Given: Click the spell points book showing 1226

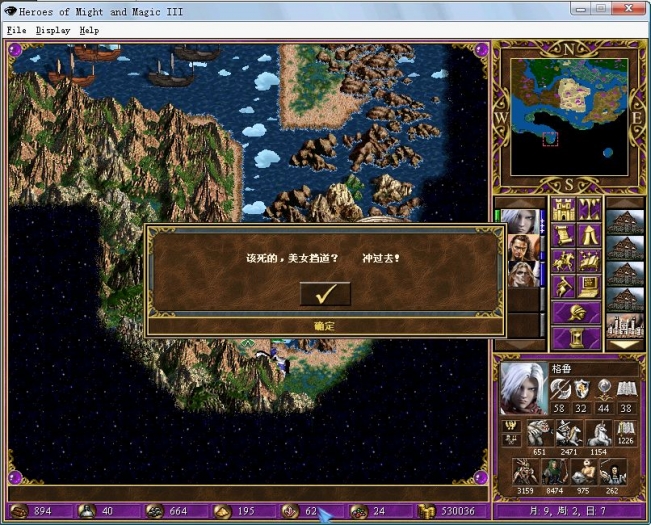Looking at the screenshot, I should [x=626, y=433].
